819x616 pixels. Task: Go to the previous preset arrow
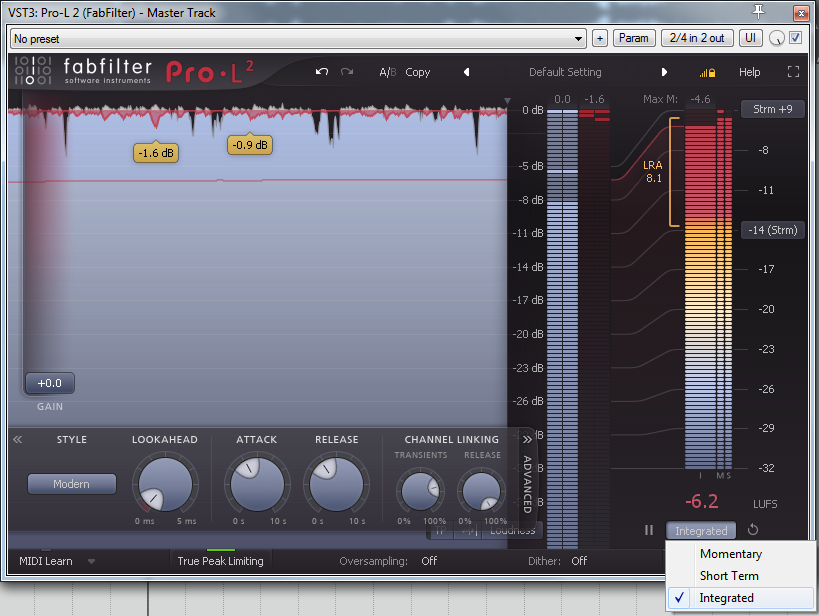click(466, 72)
